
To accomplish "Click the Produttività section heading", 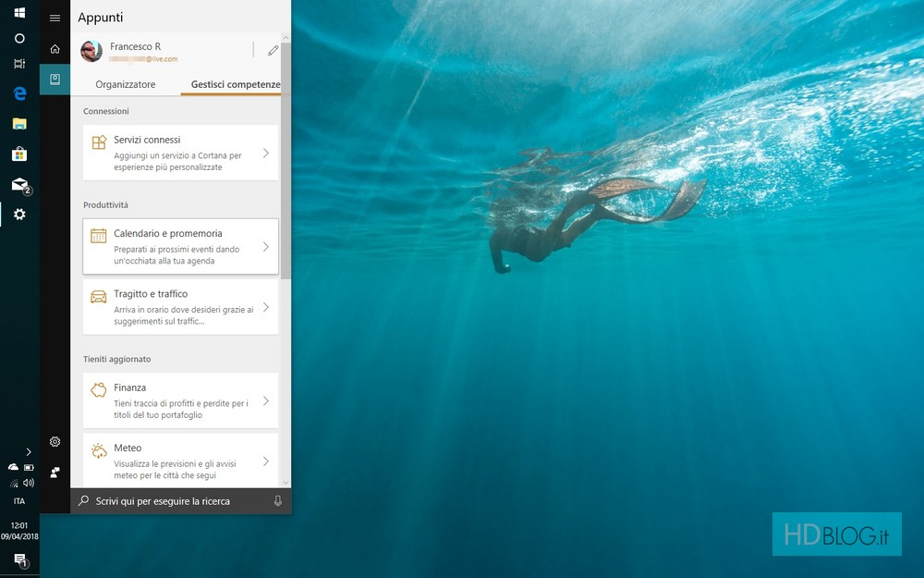I will tap(105, 204).
